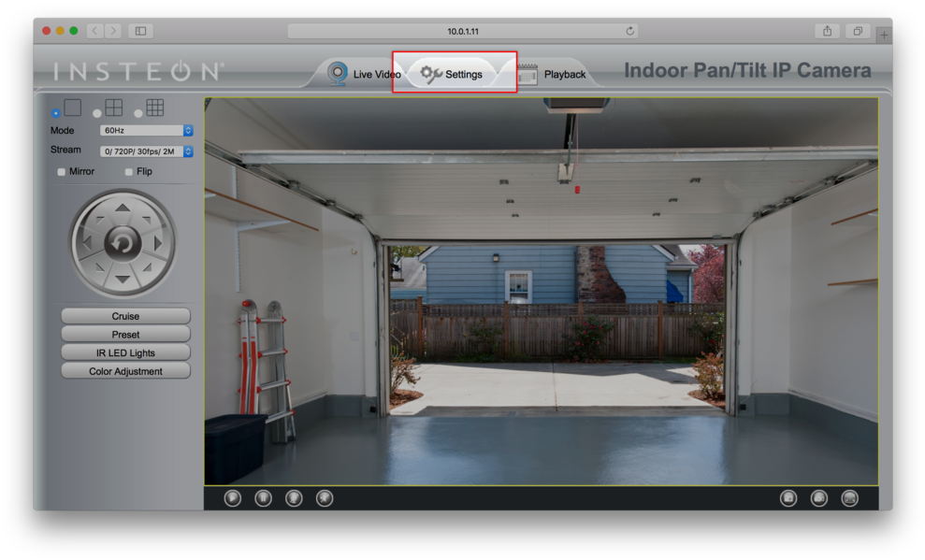
Task: Click the up arrow on the pan/tilt wheel
Action: [124, 208]
